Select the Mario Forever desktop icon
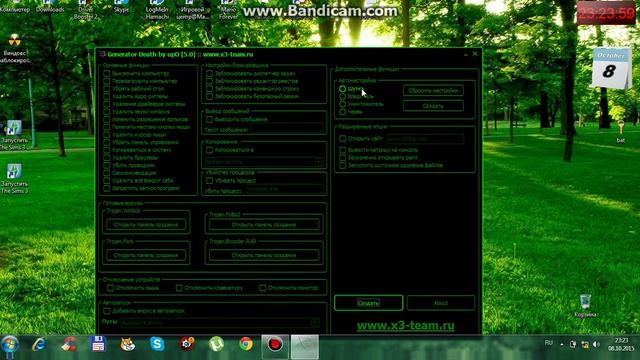The width and height of the screenshot is (640, 360). pos(228,9)
